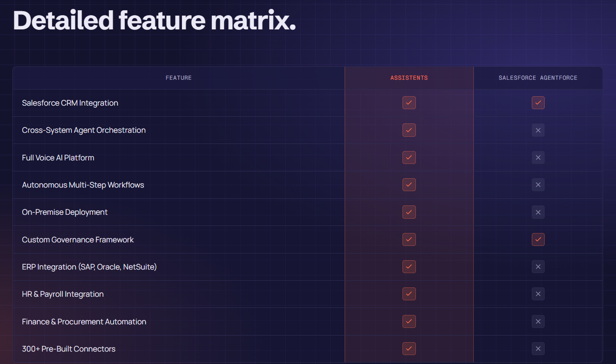
Task: Select the 'Salesforce CRM Integration' feature label
Action: coord(70,103)
